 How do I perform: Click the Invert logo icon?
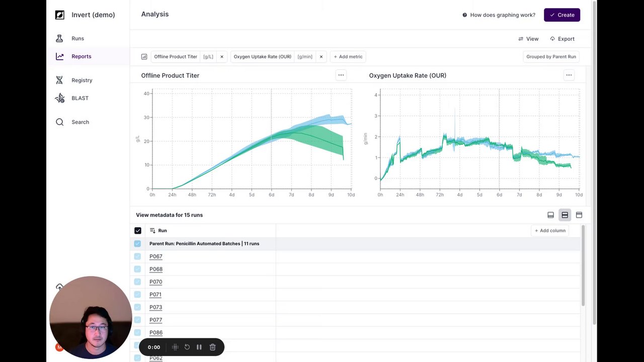pyautogui.click(x=59, y=15)
